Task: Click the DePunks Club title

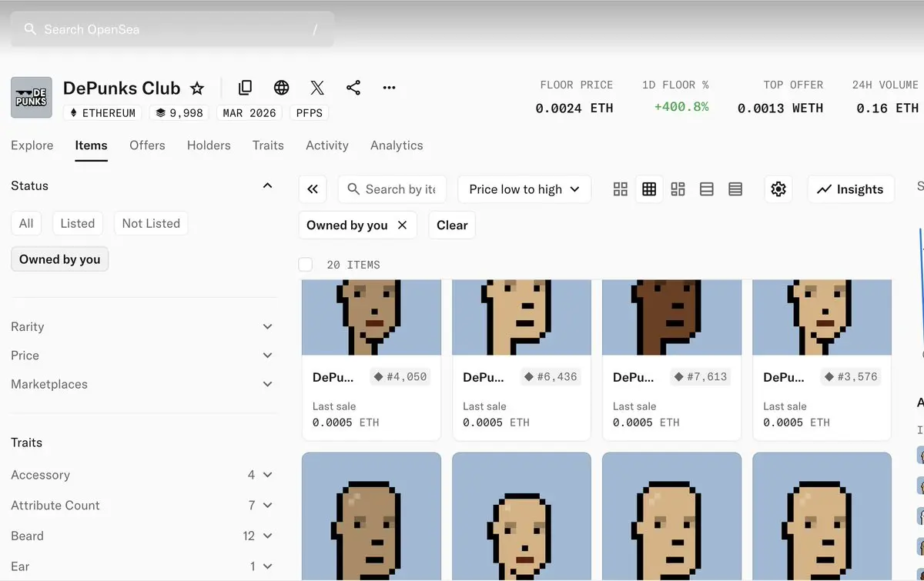Action: pyautogui.click(x=122, y=88)
